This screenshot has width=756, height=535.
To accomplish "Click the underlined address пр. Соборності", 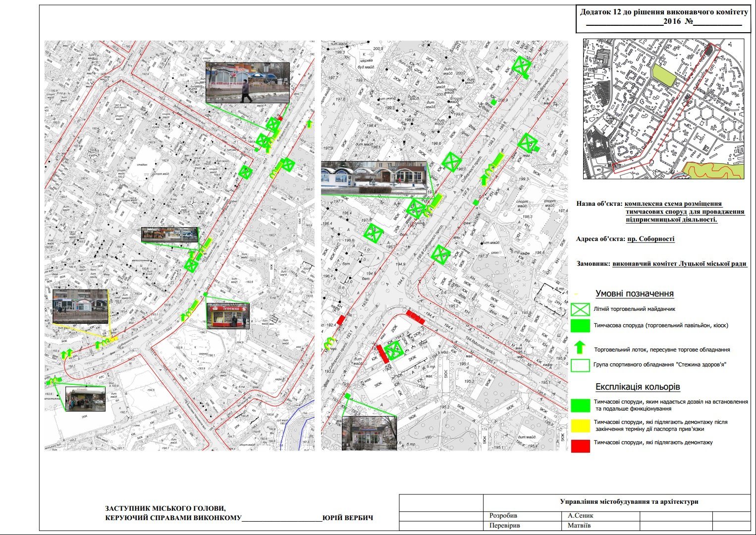I will (x=650, y=239).
